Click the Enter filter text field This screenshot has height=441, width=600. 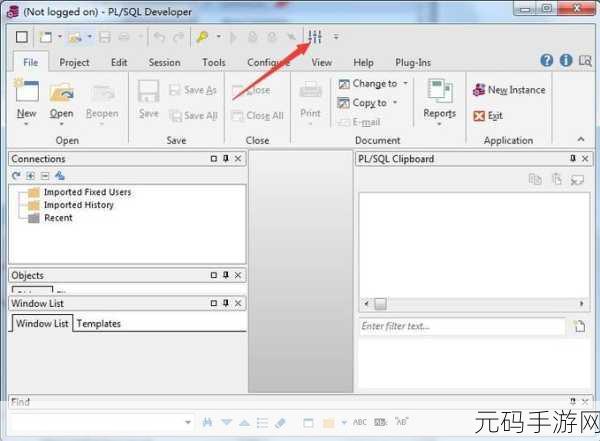[x=461, y=326]
